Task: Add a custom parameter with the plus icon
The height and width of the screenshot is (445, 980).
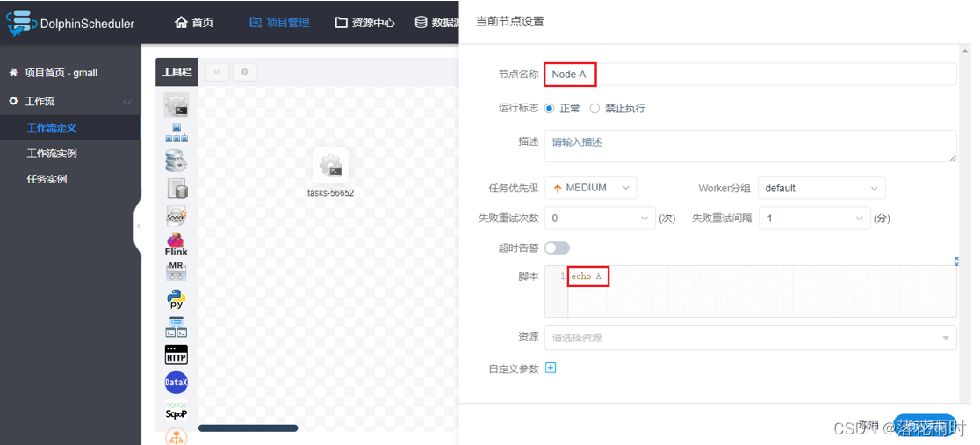Action: pos(551,368)
